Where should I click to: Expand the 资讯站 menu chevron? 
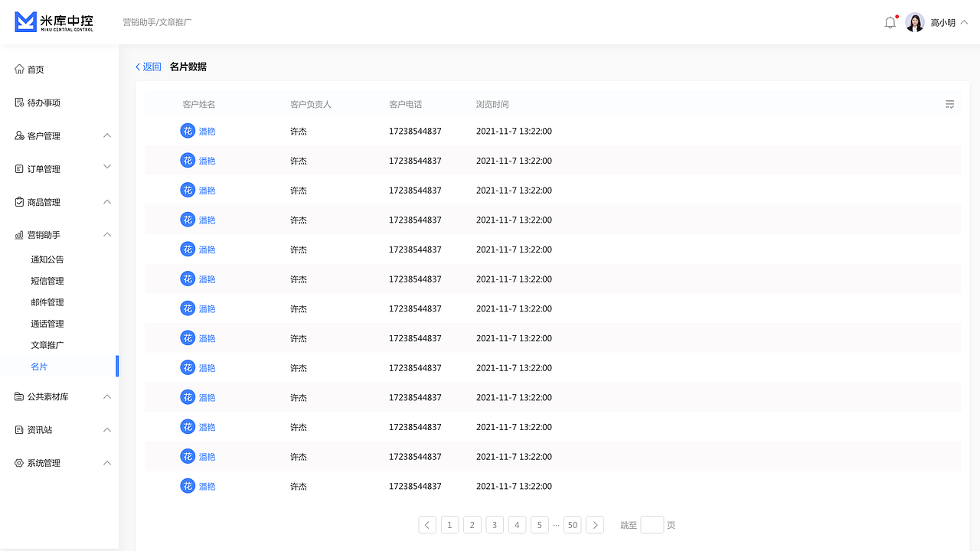tap(107, 430)
